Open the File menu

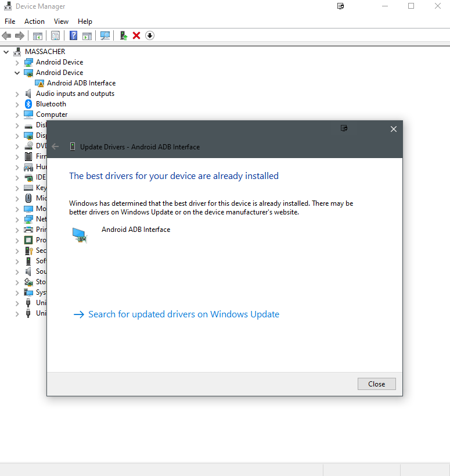point(10,22)
